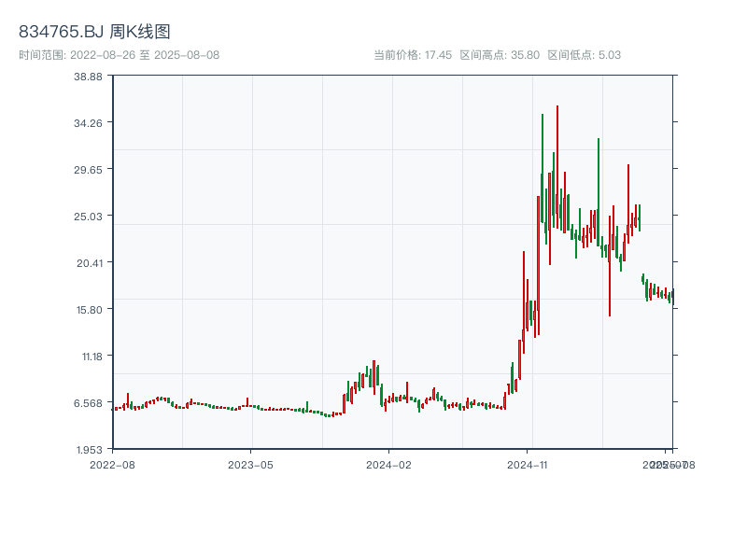Click the y-axis label 1.953
Image resolution: width=747 pixels, height=560 pixels.
(90, 450)
